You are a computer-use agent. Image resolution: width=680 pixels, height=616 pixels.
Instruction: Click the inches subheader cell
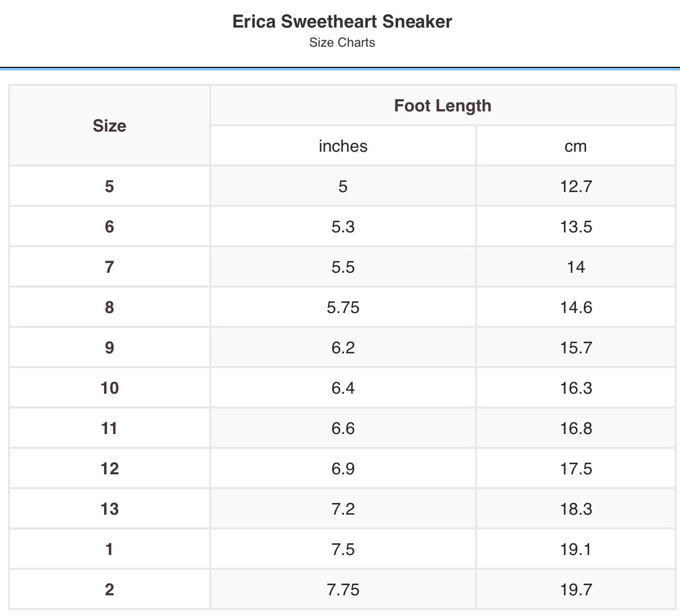pos(343,146)
